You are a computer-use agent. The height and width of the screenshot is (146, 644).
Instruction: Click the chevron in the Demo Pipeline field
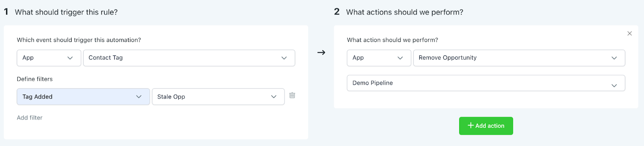tap(614, 85)
